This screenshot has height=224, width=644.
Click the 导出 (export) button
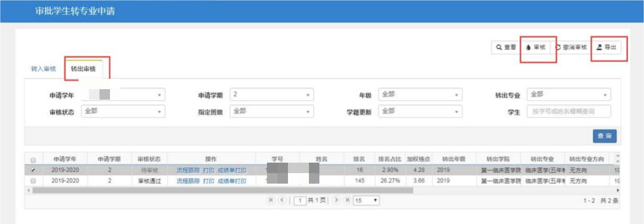(606, 47)
